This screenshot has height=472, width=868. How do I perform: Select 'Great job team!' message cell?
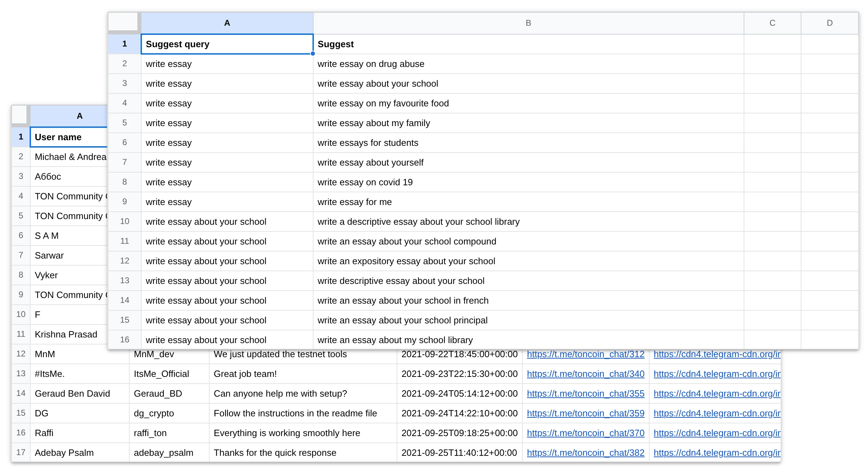tap(303, 374)
